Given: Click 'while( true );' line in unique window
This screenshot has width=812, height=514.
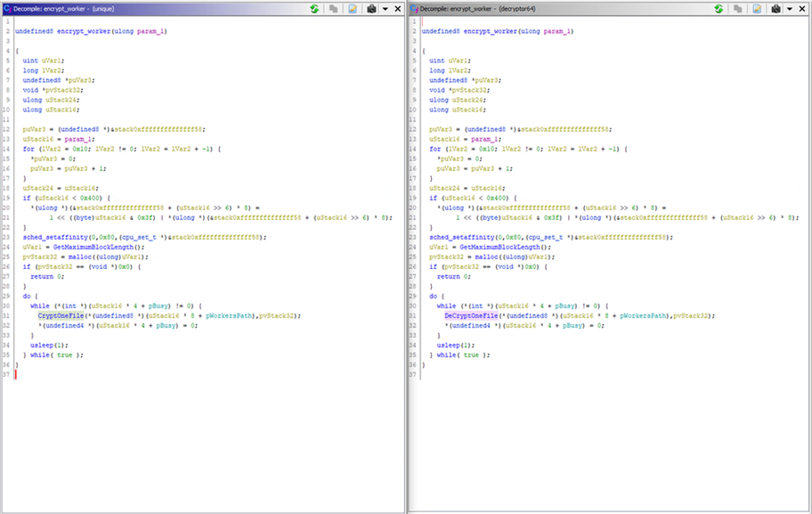Looking at the screenshot, I should click(53, 355).
